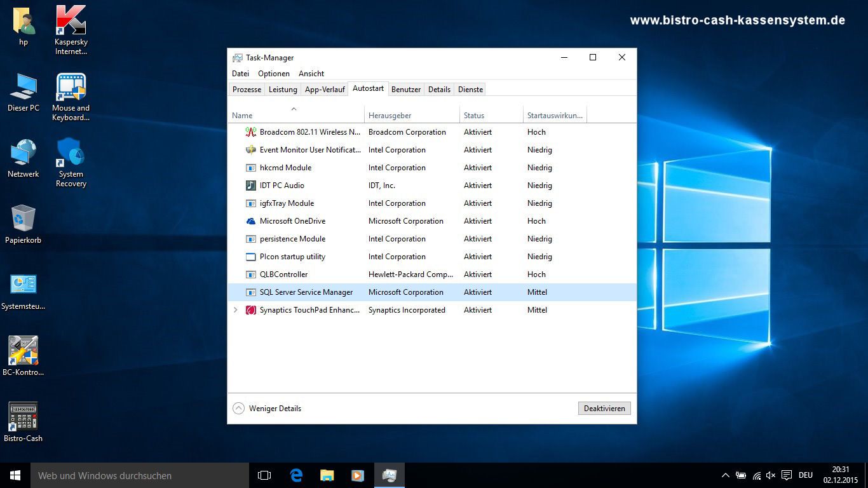
Task: Sort by the Herausgeber column header
Action: pyautogui.click(x=412, y=114)
